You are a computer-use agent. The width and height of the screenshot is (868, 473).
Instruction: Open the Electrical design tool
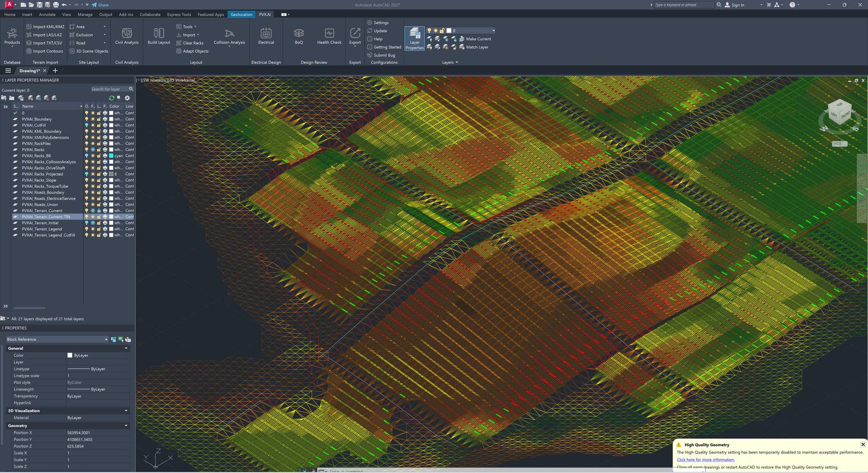click(x=266, y=36)
